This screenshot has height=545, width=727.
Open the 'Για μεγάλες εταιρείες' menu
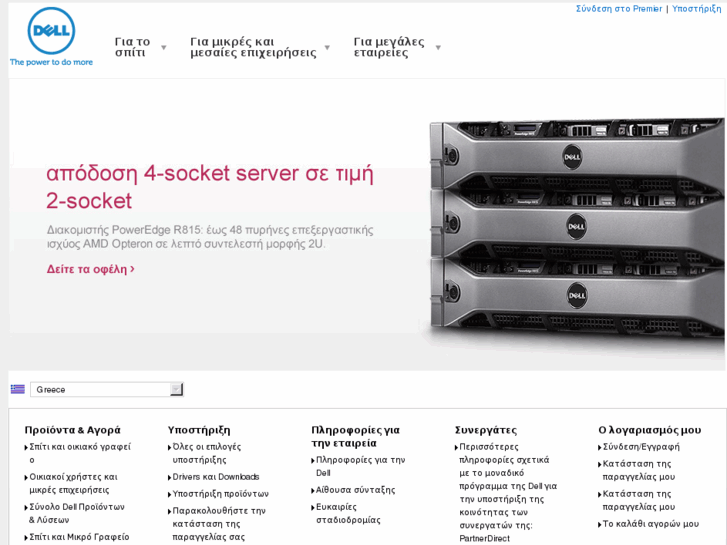coord(389,47)
